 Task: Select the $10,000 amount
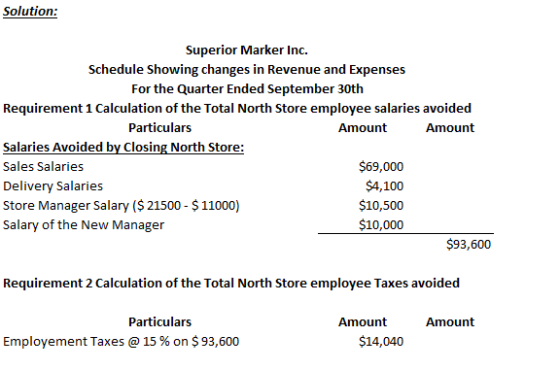pos(381,225)
